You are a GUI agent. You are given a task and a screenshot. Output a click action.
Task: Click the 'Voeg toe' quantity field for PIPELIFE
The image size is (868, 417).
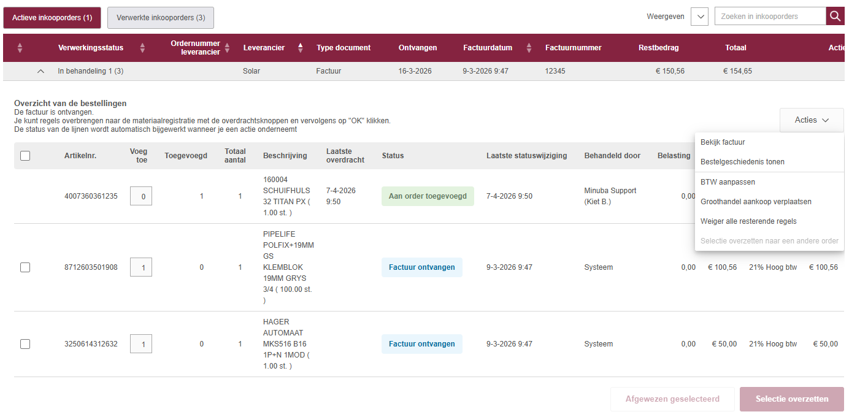[141, 267]
